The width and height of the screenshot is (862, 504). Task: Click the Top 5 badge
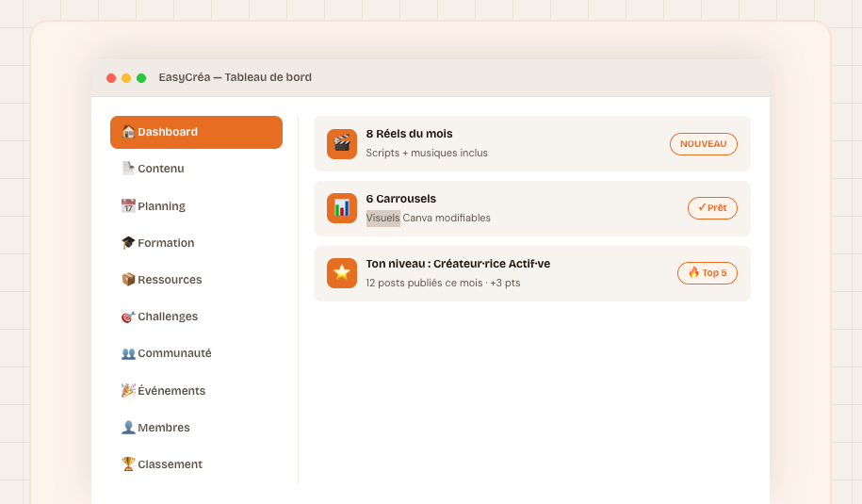(x=707, y=273)
